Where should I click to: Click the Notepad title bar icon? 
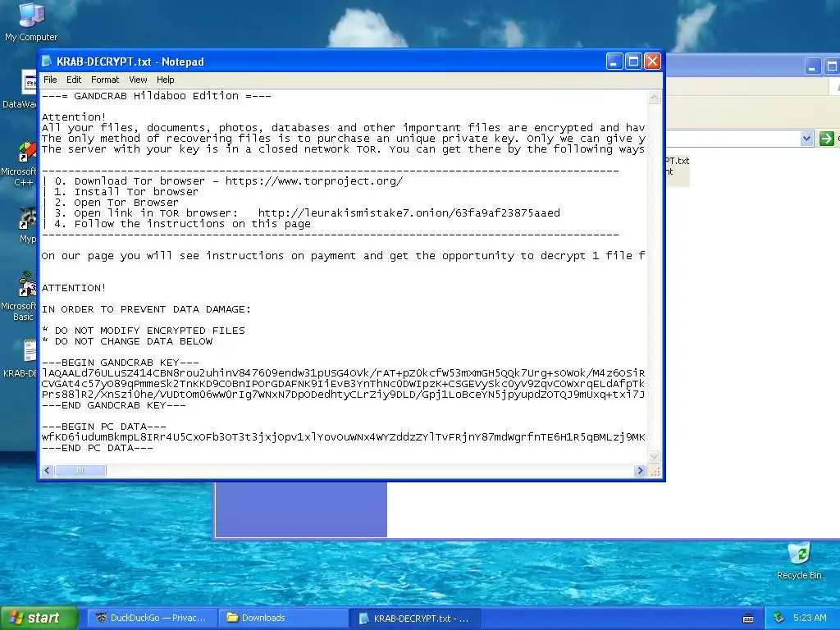coord(47,61)
